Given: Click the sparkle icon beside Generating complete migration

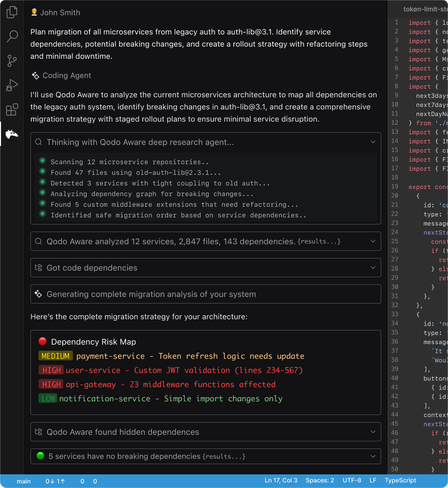Looking at the screenshot, I should coord(38,294).
